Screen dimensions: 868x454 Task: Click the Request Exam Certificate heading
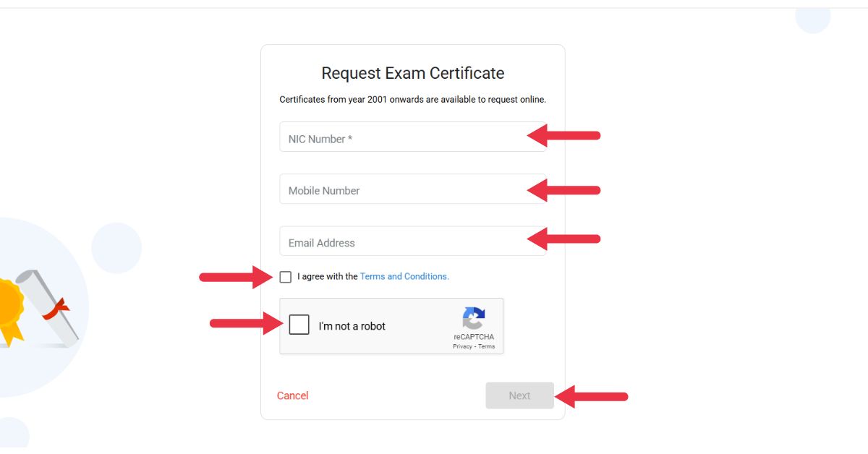tap(413, 73)
